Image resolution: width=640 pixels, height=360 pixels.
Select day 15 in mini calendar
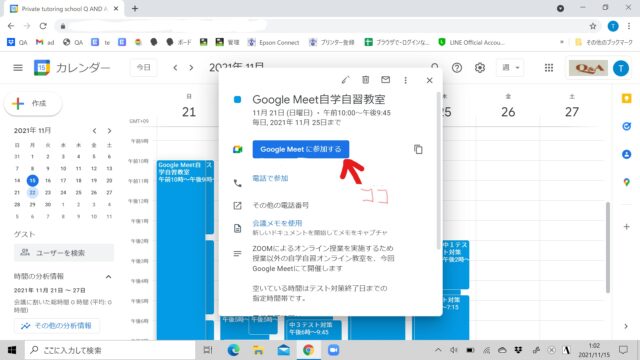point(32,180)
